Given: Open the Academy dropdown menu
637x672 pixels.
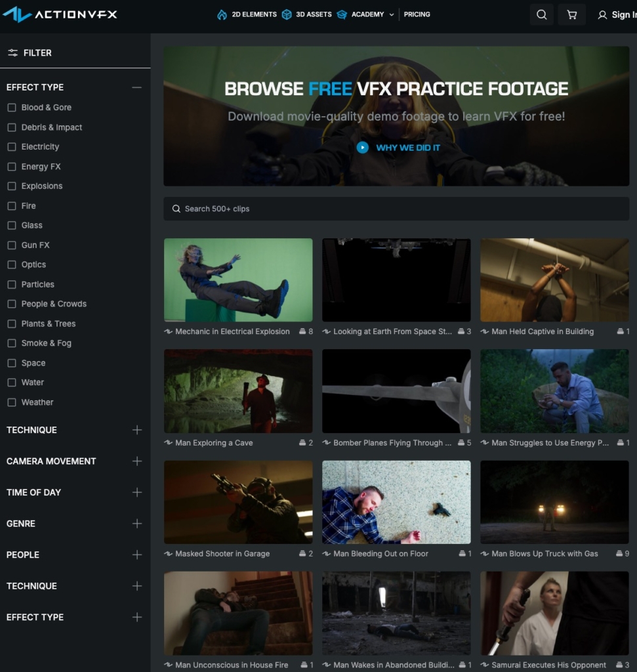Looking at the screenshot, I should tap(372, 14).
